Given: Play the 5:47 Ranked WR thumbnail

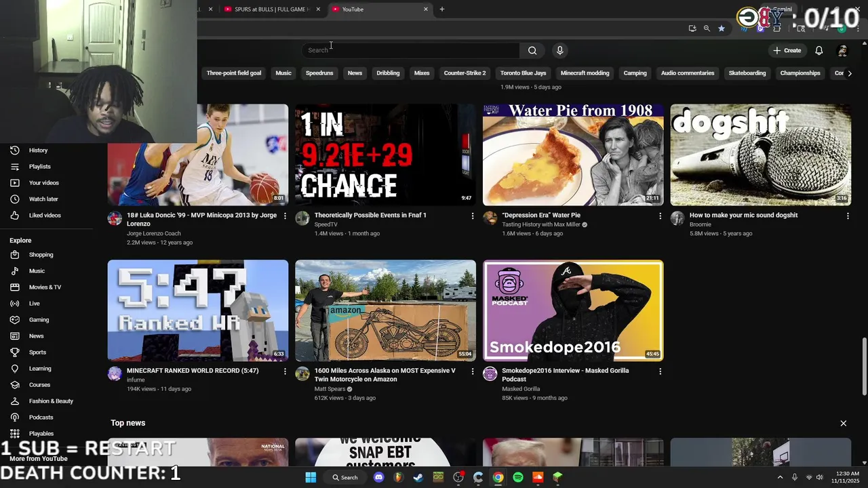Looking at the screenshot, I should pos(198,310).
